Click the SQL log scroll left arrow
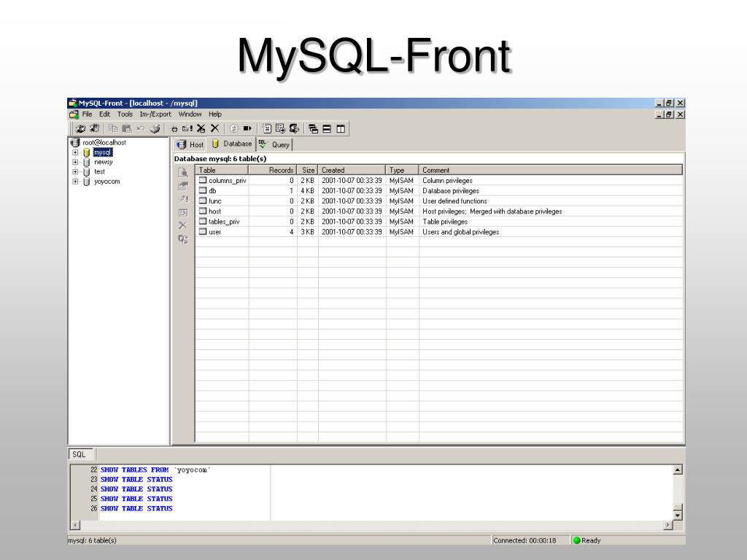The width and height of the screenshot is (747, 560). click(75, 525)
